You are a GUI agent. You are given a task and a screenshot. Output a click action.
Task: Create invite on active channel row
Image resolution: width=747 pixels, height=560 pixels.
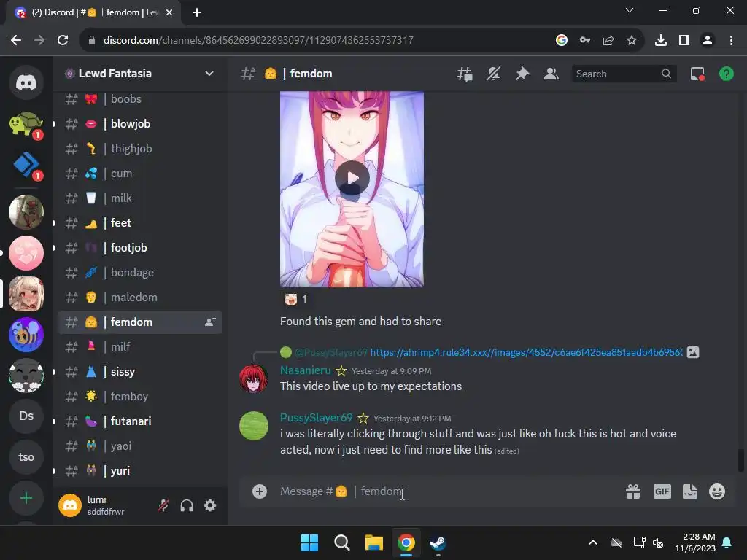210,322
